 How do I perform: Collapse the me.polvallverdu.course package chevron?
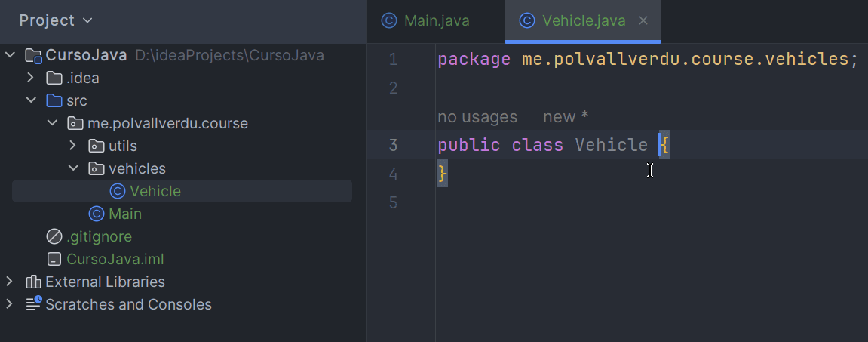(52, 123)
